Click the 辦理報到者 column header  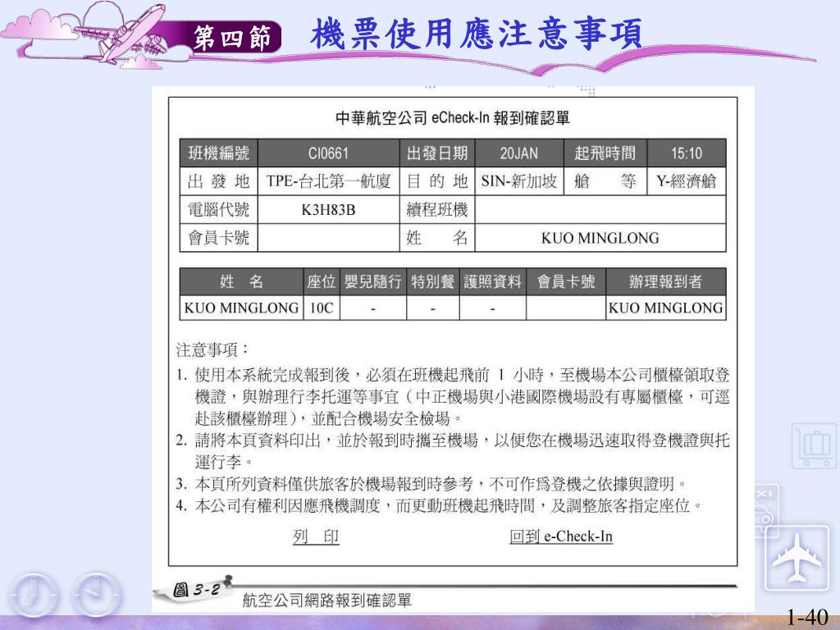pyautogui.click(x=665, y=281)
